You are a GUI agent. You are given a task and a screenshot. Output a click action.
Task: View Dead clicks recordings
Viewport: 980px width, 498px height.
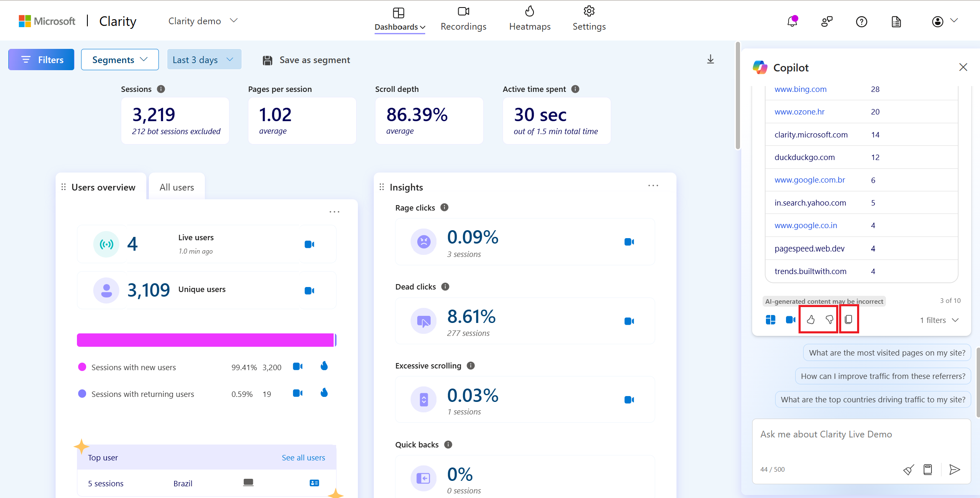(x=629, y=321)
